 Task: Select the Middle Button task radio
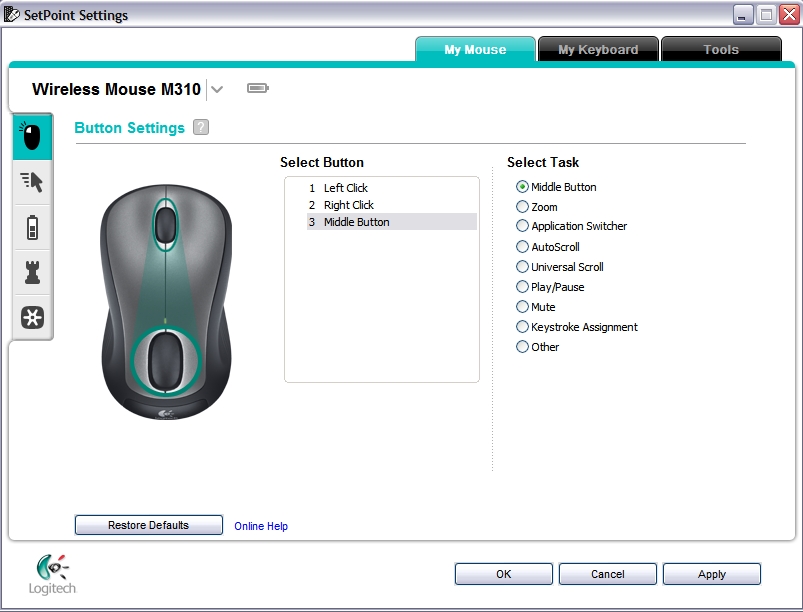coord(522,187)
